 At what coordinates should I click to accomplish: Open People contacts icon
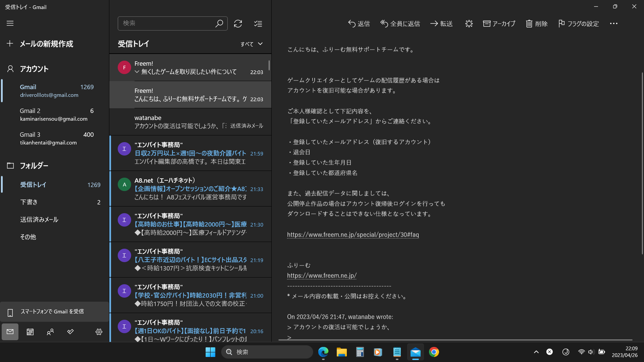50,332
